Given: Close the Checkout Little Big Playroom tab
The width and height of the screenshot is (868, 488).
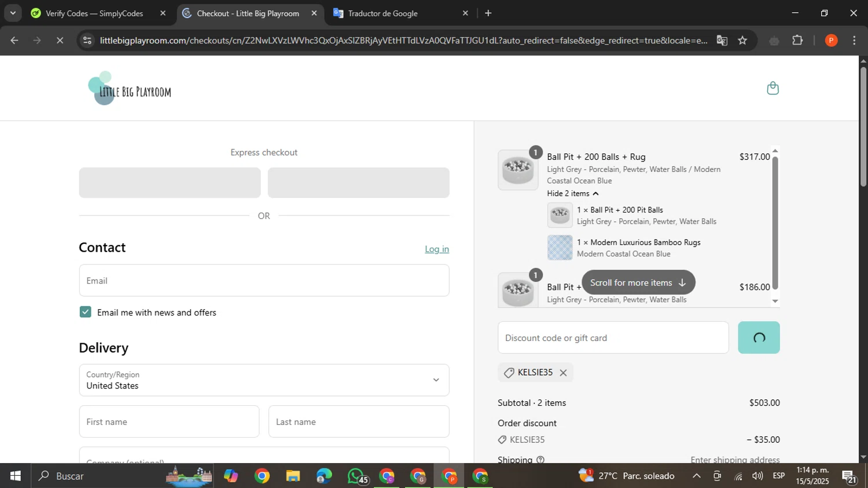Looking at the screenshot, I should (314, 13).
